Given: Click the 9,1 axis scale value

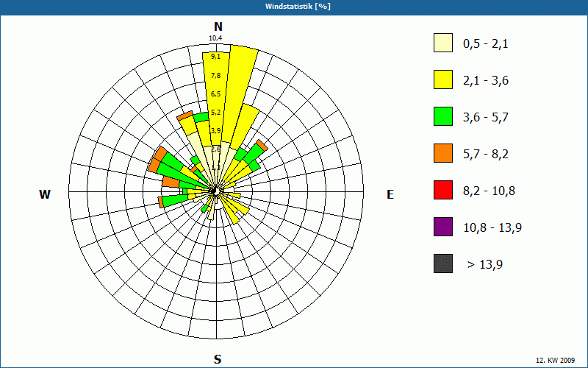Looking at the screenshot, I should pos(215,57).
